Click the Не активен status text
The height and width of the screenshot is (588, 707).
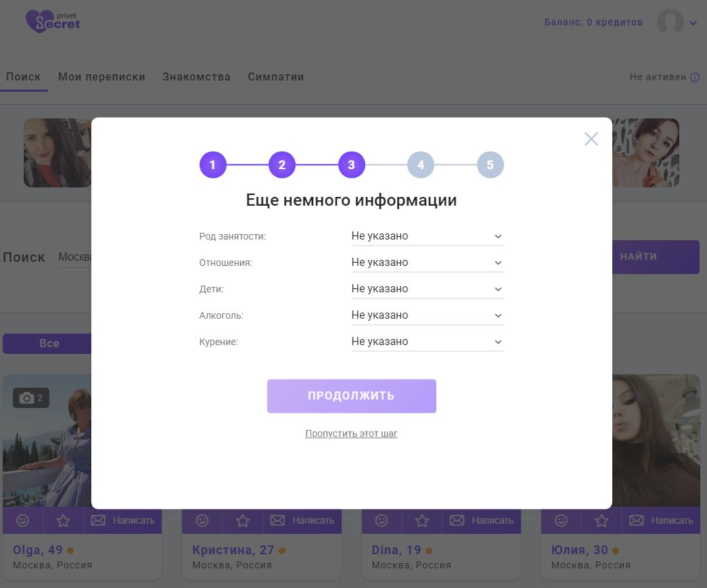(x=658, y=77)
